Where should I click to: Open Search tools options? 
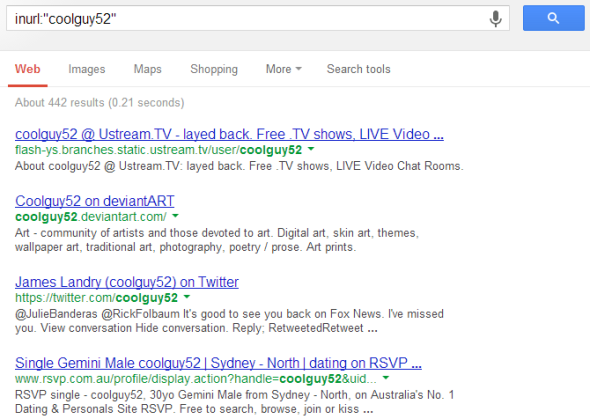coord(359,69)
